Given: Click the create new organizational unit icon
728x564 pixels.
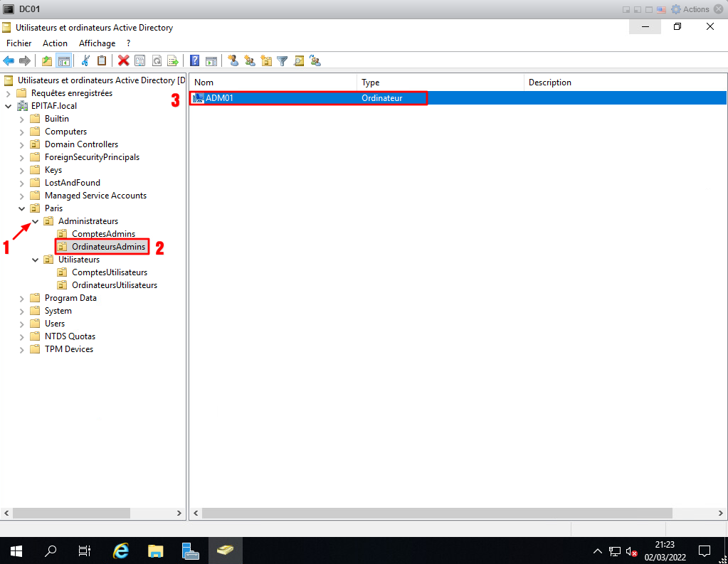Looking at the screenshot, I should click(x=266, y=61).
